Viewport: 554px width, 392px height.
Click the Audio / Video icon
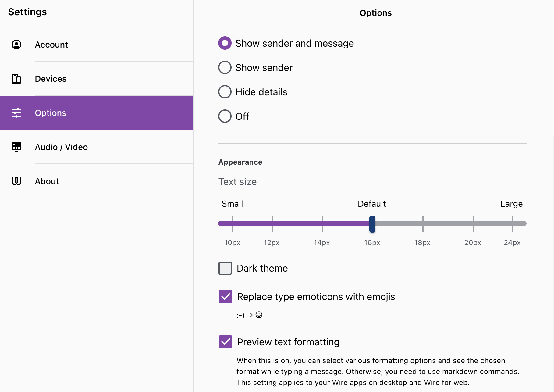pos(16,147)
